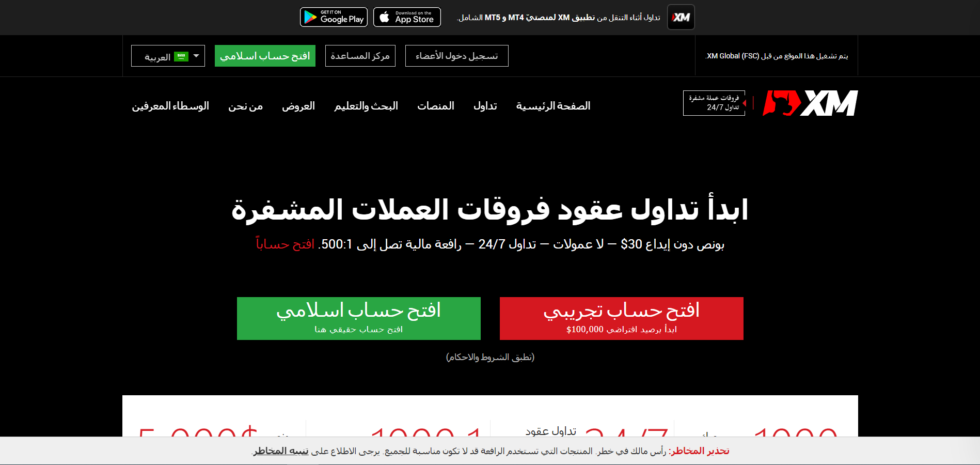980x465 pixels.
Task: Open the العربية language dropdown
Action: click(167, 55)
